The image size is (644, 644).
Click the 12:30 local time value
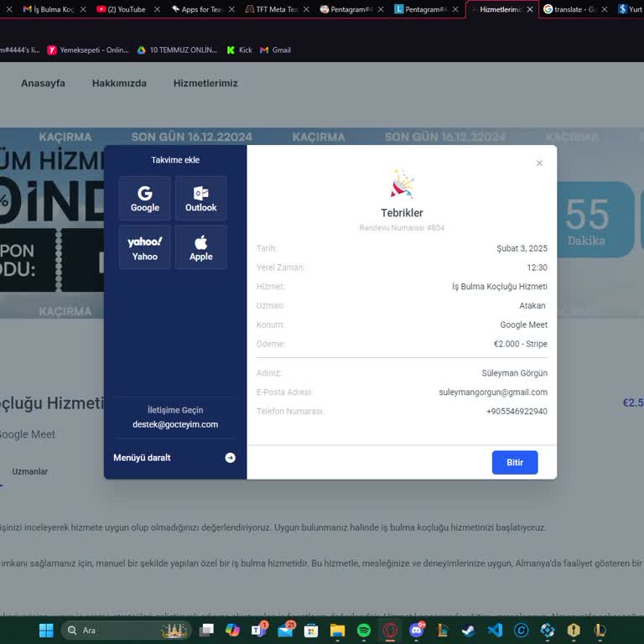537,267
